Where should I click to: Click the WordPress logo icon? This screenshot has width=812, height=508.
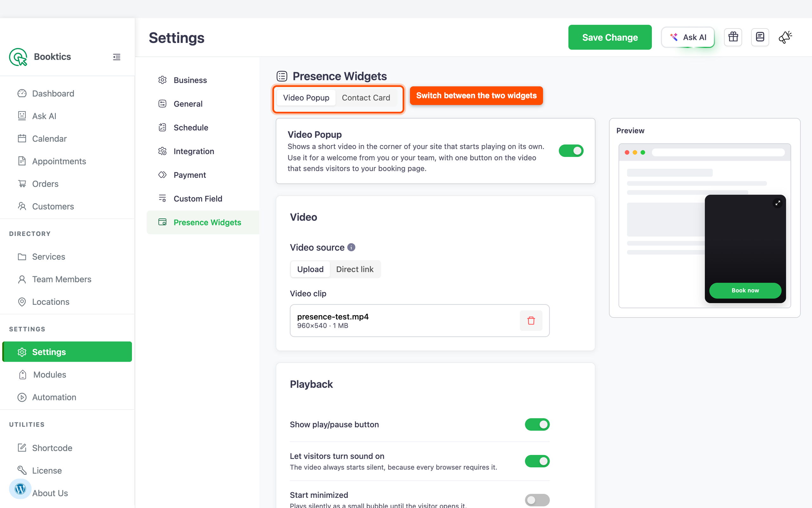tap(20, 489)
